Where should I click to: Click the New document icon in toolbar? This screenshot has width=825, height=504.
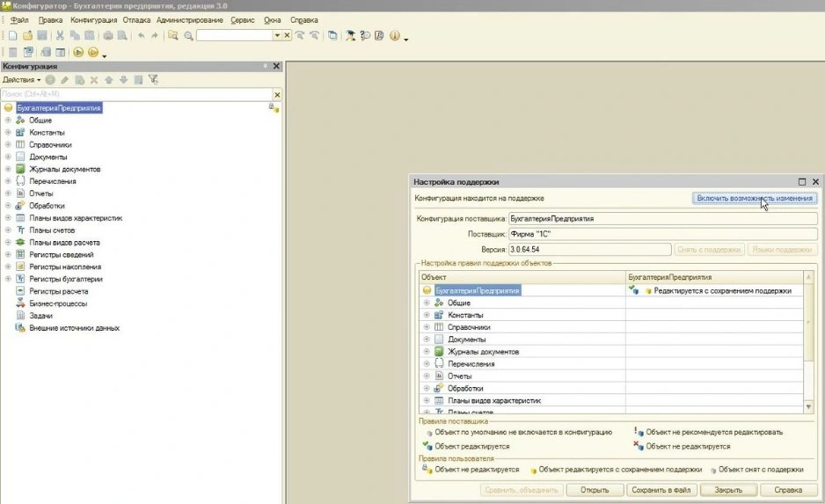coord(13,36)
